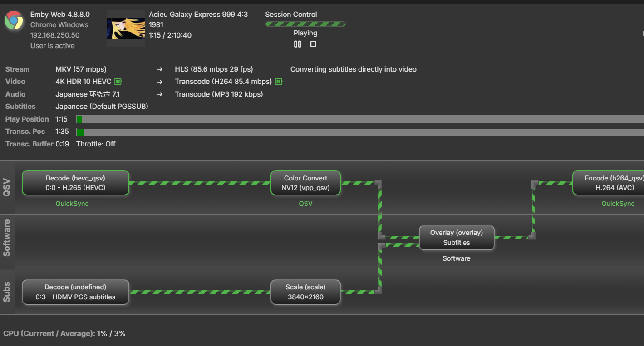Select the Overlay Subtitles node

457,237
